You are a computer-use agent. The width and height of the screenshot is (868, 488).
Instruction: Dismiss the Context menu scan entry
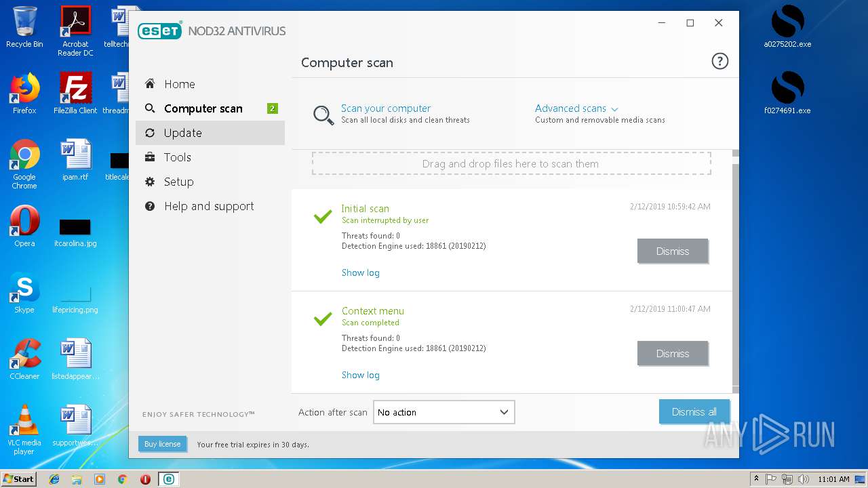(673, 353)
